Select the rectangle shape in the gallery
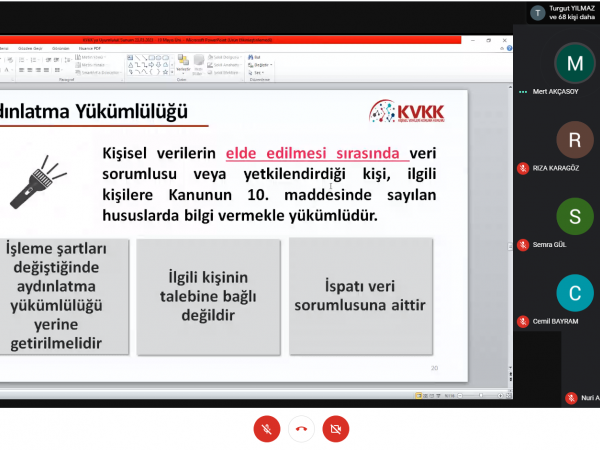600x450 pixels. (152, 58)
